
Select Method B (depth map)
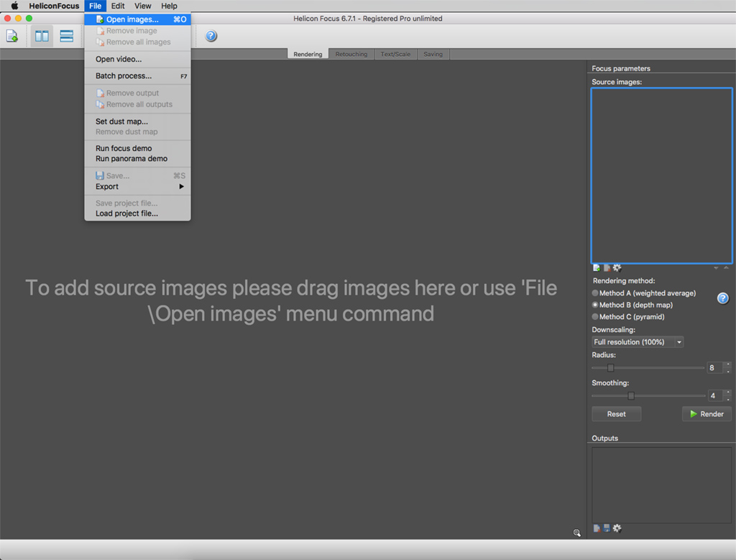[x=595, y=305]
